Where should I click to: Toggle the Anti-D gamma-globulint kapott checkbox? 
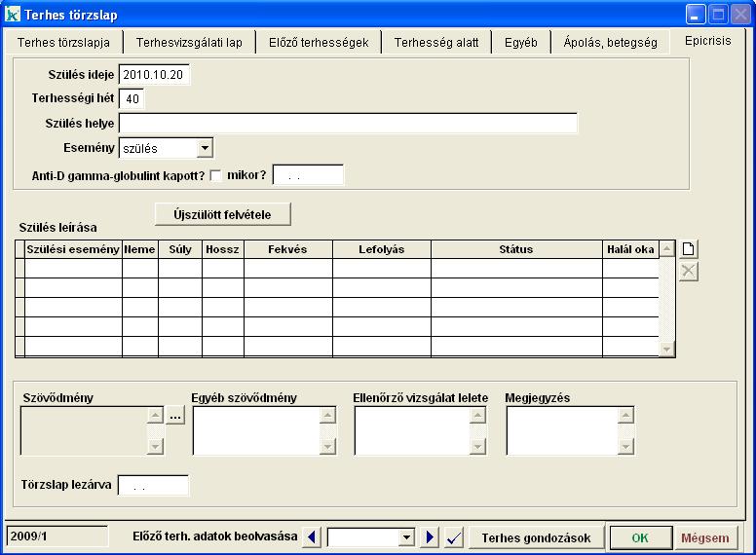coord(216,175)
